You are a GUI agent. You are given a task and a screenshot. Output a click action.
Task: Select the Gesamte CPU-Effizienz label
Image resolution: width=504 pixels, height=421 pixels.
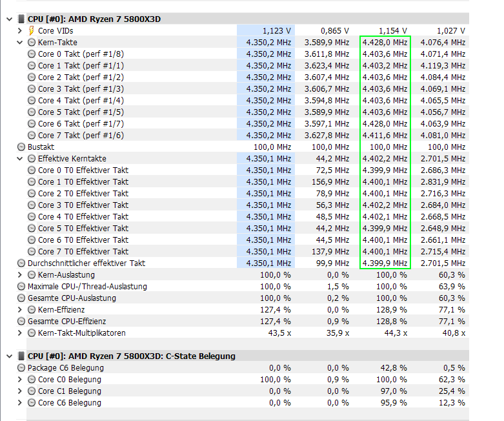67,322
